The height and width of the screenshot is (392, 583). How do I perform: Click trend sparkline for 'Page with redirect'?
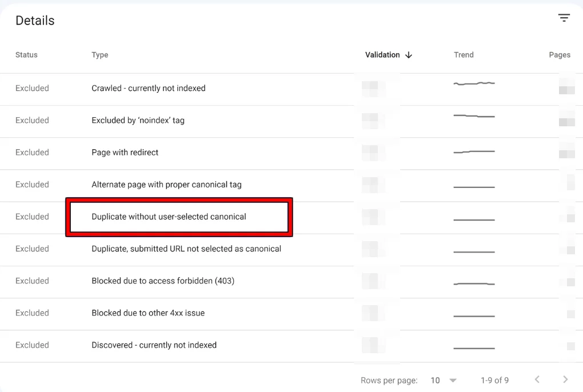(x=474, y=151)
